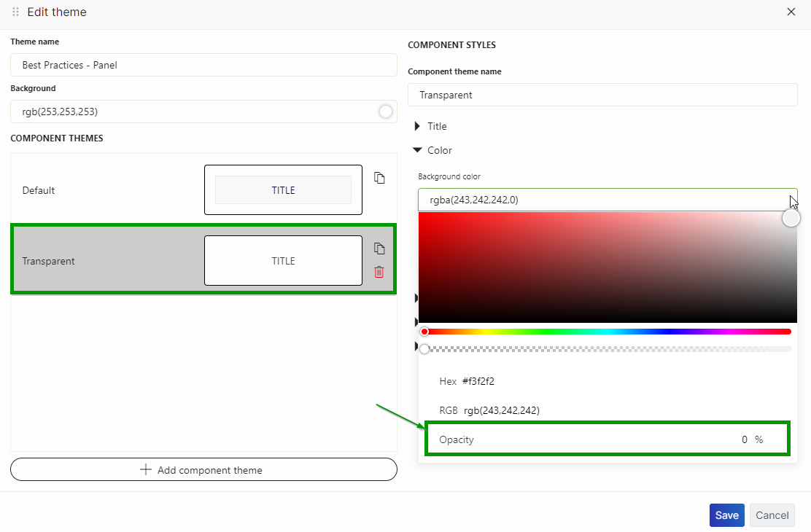Select the Default component theme row

click(x=203, y=189)
